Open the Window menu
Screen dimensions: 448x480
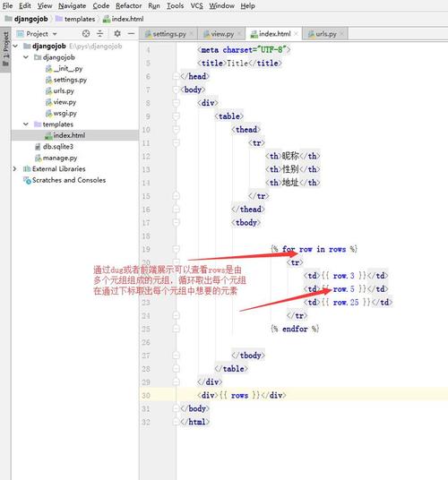221,5
